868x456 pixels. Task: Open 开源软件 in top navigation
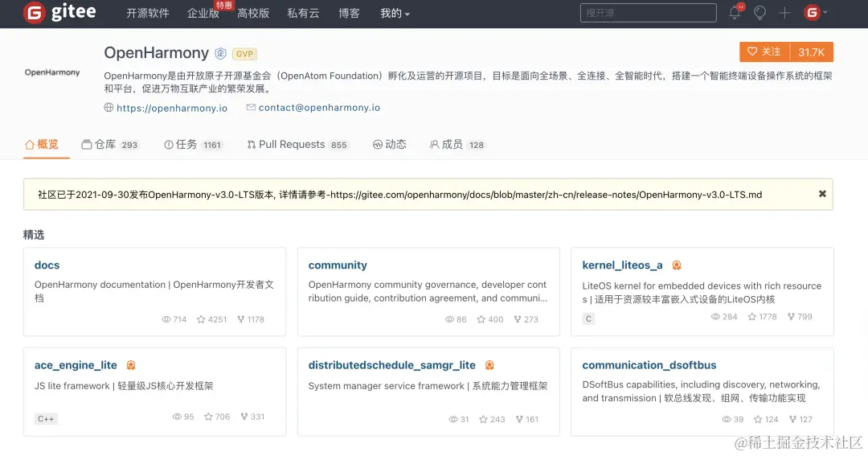(147, 14)
